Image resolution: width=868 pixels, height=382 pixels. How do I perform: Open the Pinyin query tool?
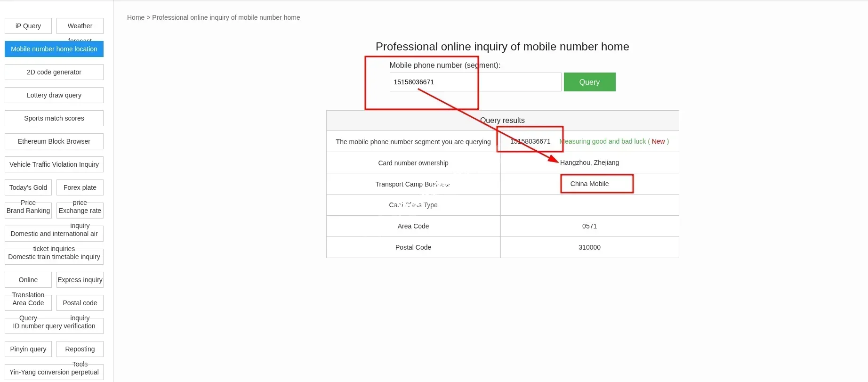pos(28,349)
